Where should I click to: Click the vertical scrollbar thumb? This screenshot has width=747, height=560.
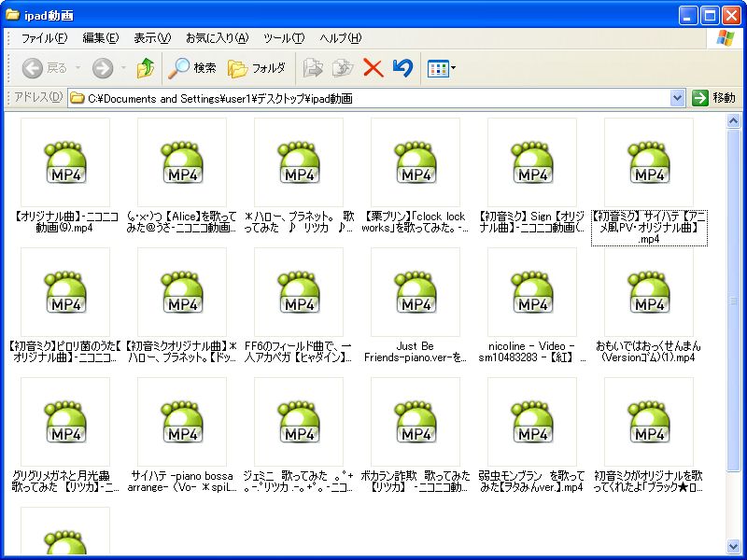pos(734,301)
